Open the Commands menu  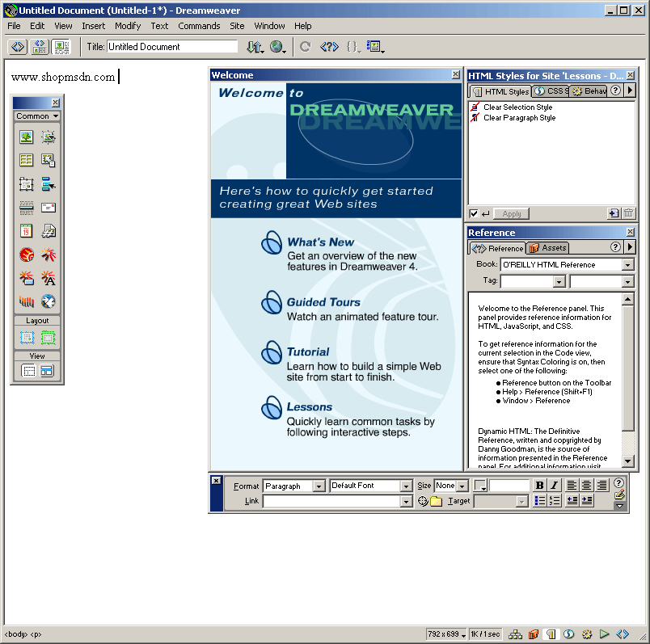199,26
